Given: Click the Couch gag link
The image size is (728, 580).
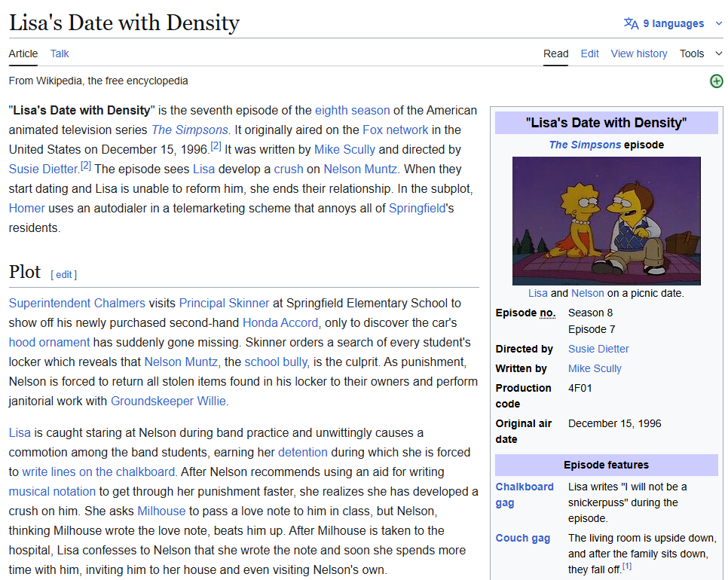Looking at the screenshot, I should pyautogui.click(x=522, y=538).
